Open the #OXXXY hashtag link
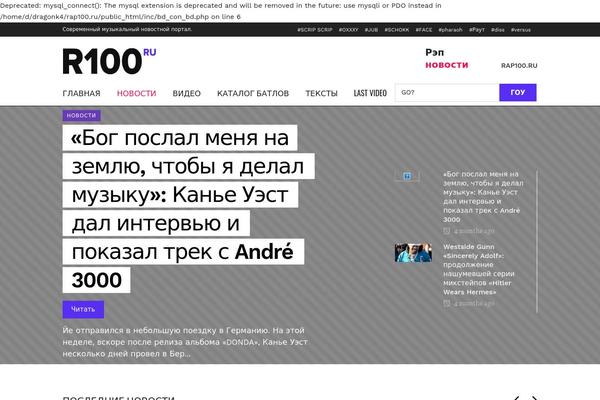The height and width of the screenshot is (400, 600). tap(349, 30)
